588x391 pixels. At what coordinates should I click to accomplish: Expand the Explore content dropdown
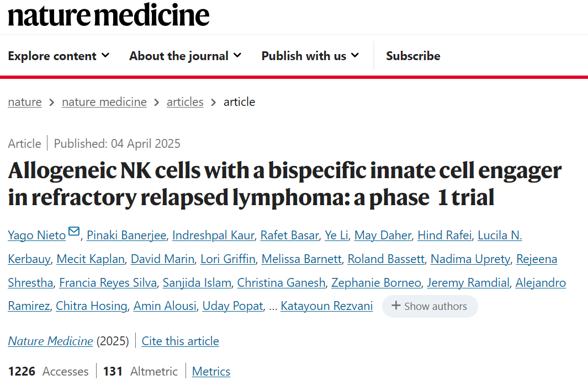coord(59,56)
